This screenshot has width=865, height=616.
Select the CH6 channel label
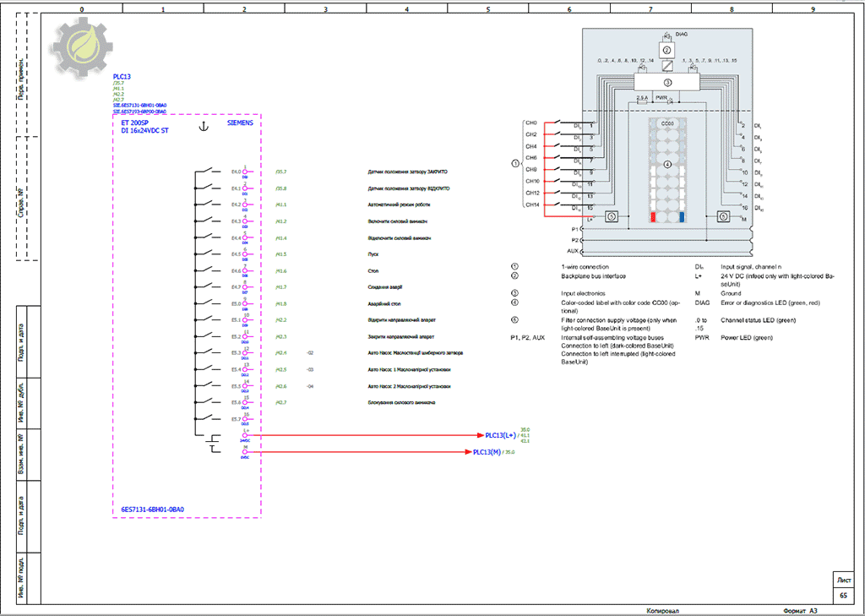pyautogui.click(x=531, y=158)
